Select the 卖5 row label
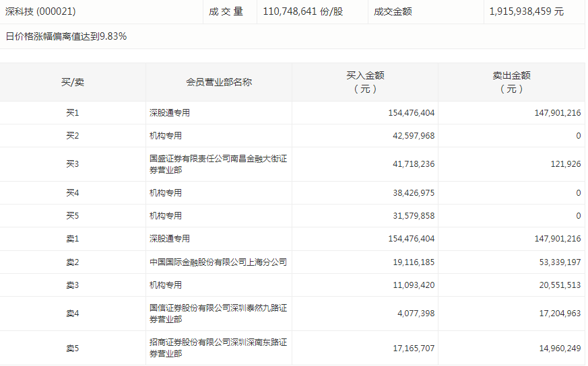Screen dimensions: 588x366 click(x=73, y=348)
